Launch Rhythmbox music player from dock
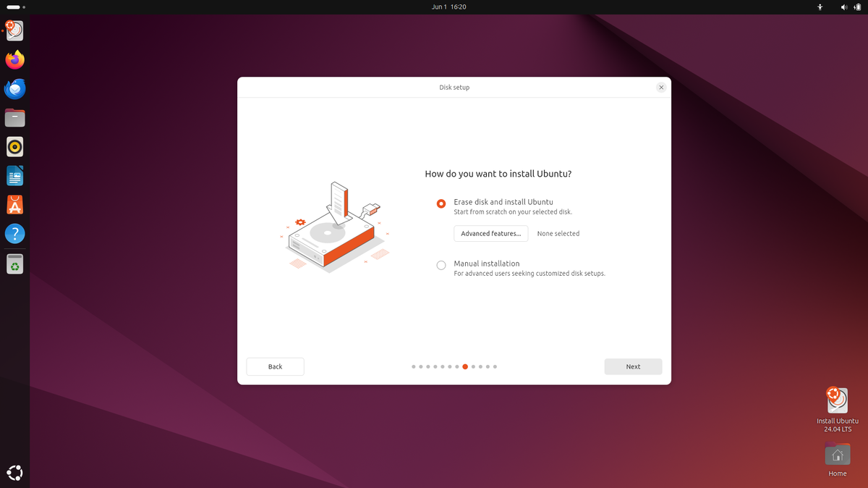The height and width of the screenshot is (488, 868). 14,147
